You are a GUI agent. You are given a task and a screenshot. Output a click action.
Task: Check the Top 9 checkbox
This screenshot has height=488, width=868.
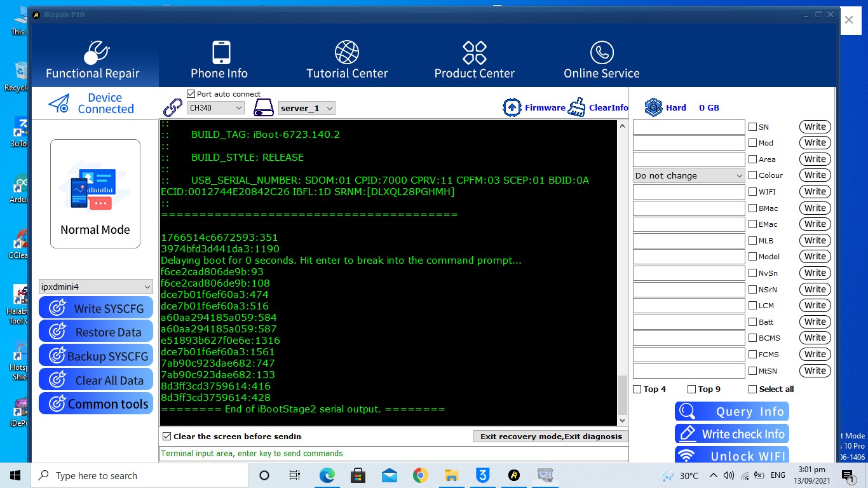(x=692, y=389)
